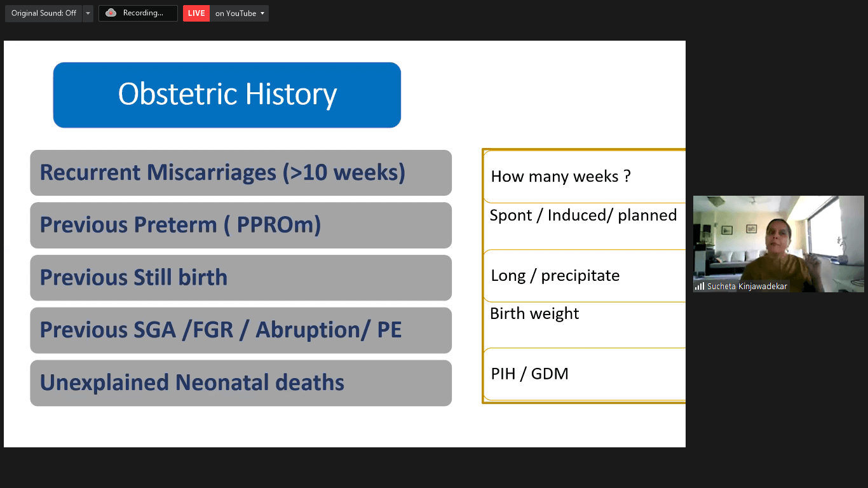The width and height of the screenshot is (868, 488).
Task: Click the red LIVE badge
Action: [196, 13]
